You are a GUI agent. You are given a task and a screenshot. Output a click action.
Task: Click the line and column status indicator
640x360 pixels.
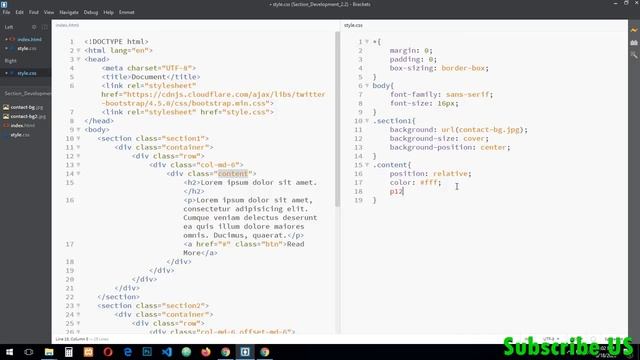pos(72,339)
